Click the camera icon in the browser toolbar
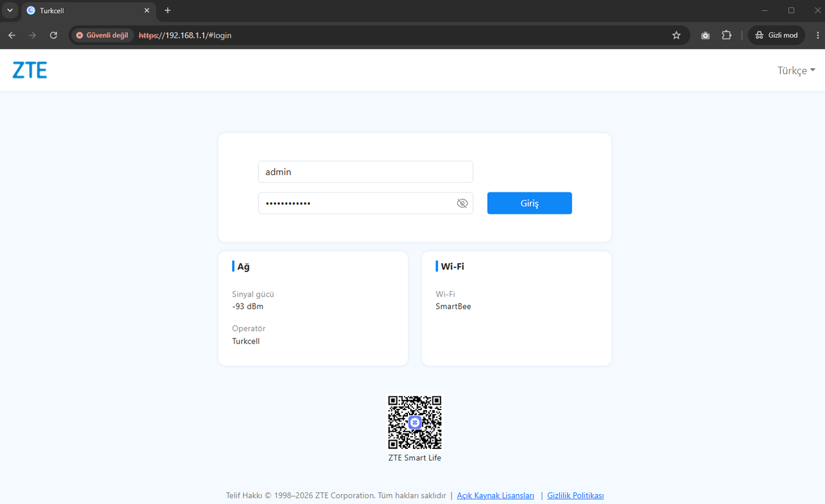The height and width of the screenshot is (504, 825). tap(705, 35)
